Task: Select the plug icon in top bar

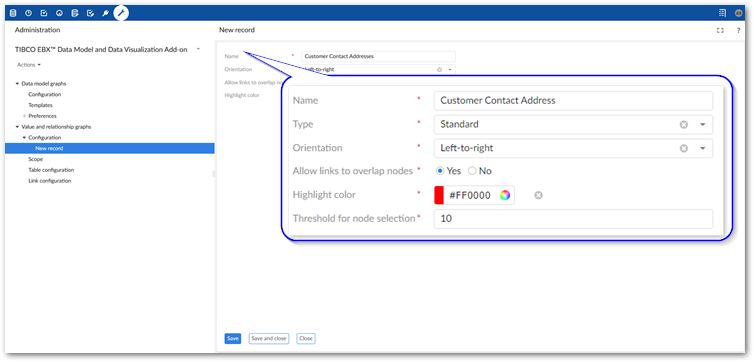Action: (105, 13)
